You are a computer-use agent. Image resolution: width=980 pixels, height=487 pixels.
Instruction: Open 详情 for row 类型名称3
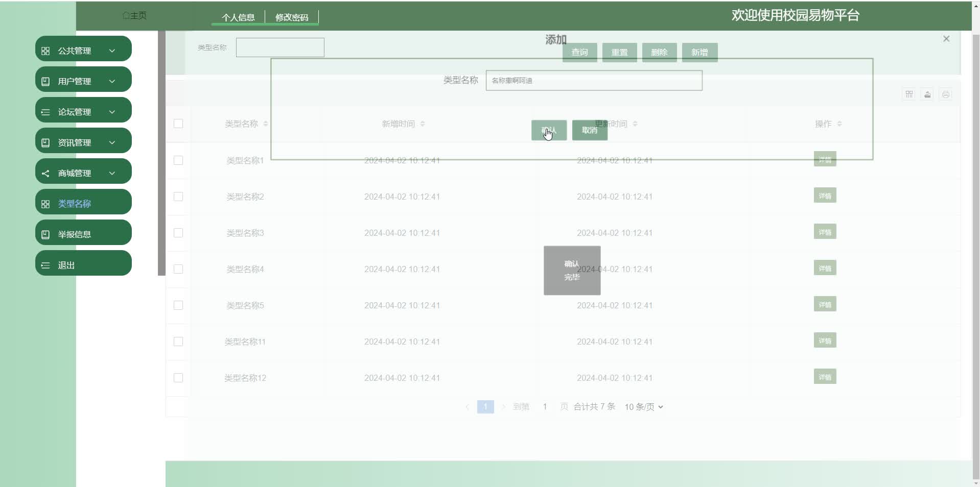[825, 232]
